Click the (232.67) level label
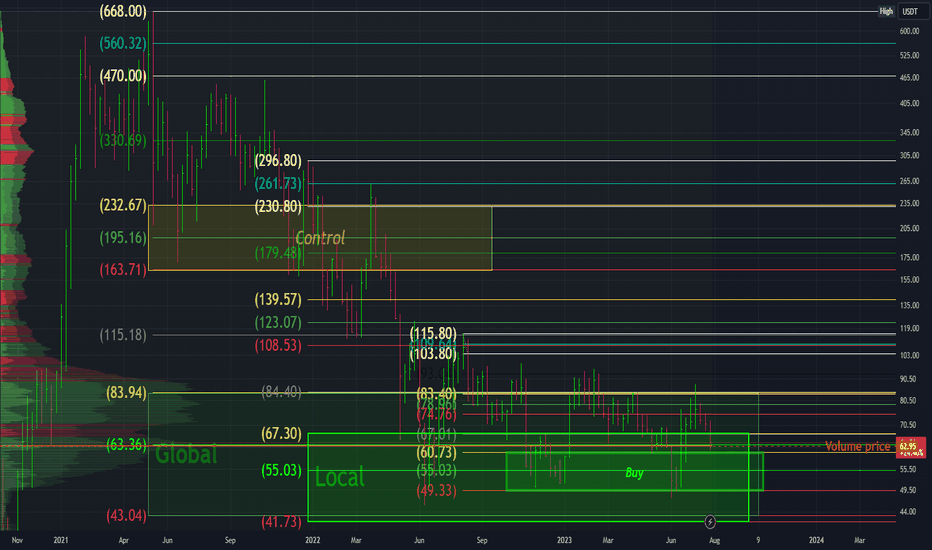 tap(123, 205)
